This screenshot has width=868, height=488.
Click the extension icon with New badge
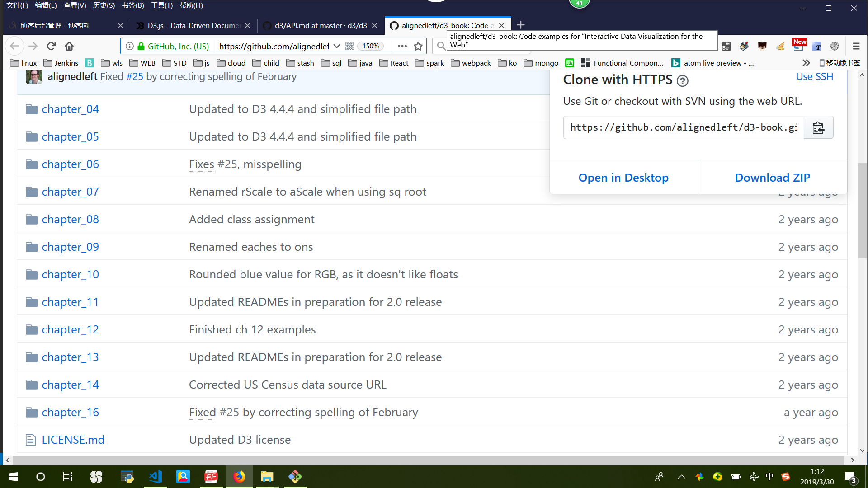pos(799,45)
